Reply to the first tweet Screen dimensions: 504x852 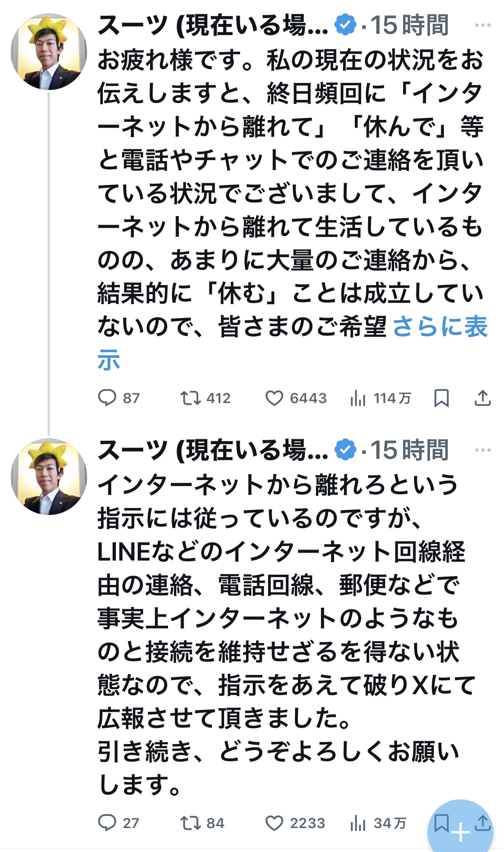pos(107,398)
